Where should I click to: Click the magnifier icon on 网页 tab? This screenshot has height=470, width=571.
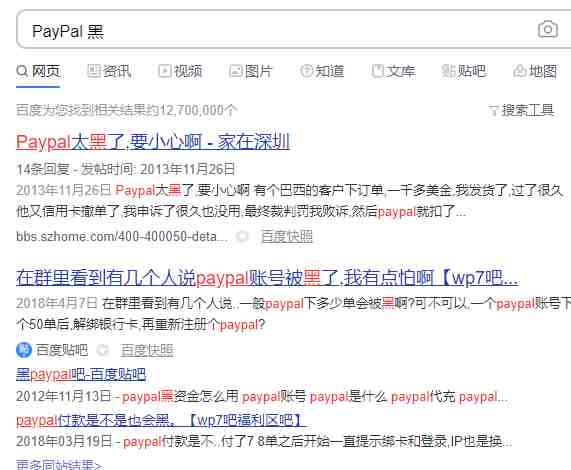[22, 71]
